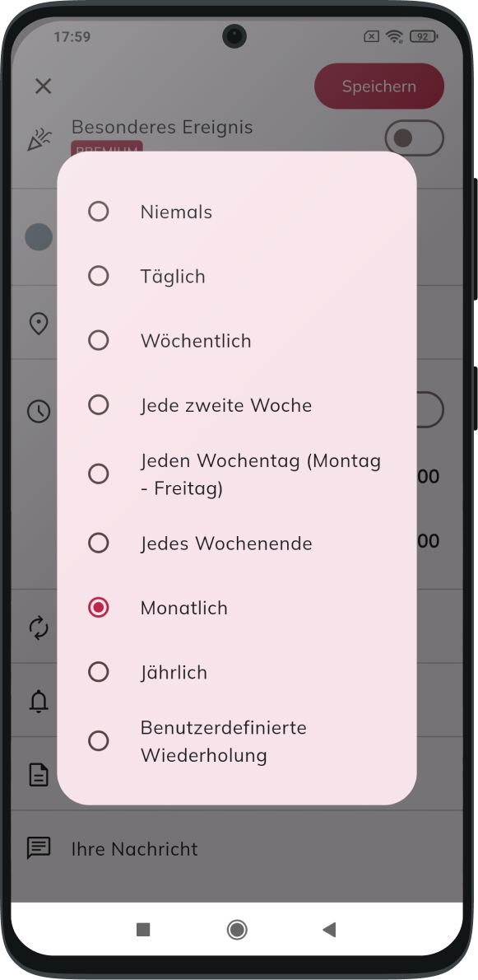The image size is (478, 980).
Task: Open the Ihre Nachricht field
Action: 236,849
